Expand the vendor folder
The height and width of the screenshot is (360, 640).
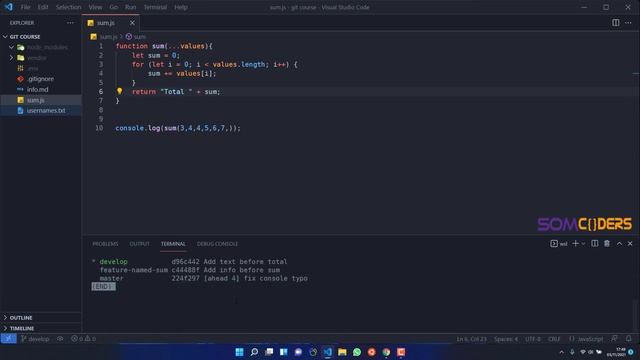click(x=41, y=58)
